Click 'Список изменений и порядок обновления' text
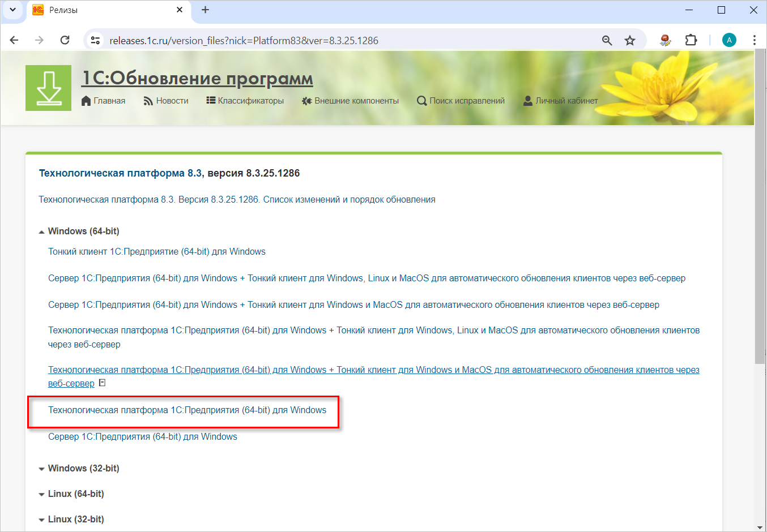Viewport: 767px width, 532px height. coord(350,199)
